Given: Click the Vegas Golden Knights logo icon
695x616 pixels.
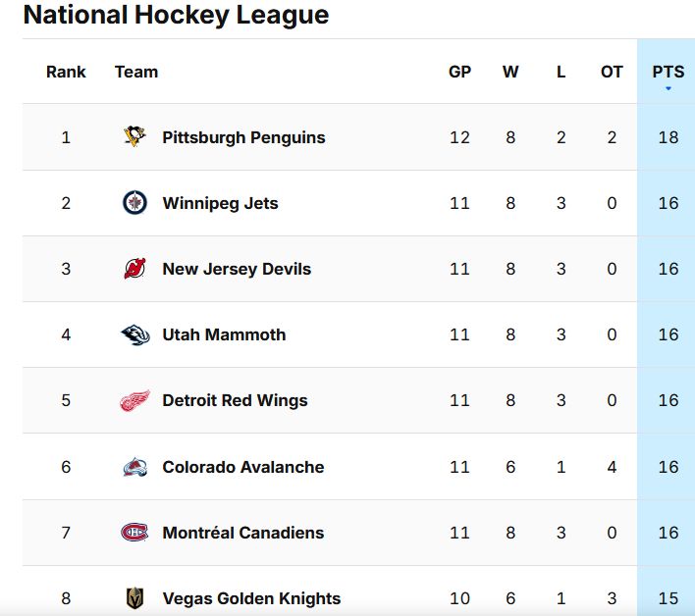Looking at the screenshot, I should point(134,597).
